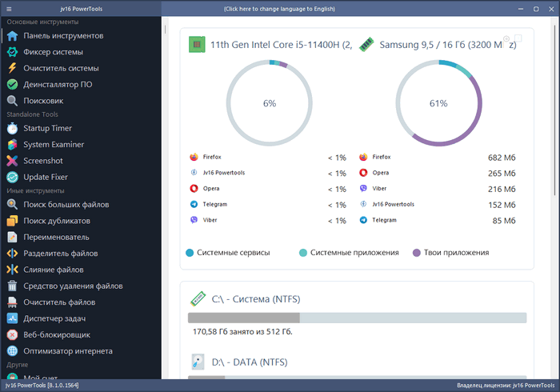
Task: Click Jv16 Powertools 152 Мб memory value
Action: (x=502, y=205)
